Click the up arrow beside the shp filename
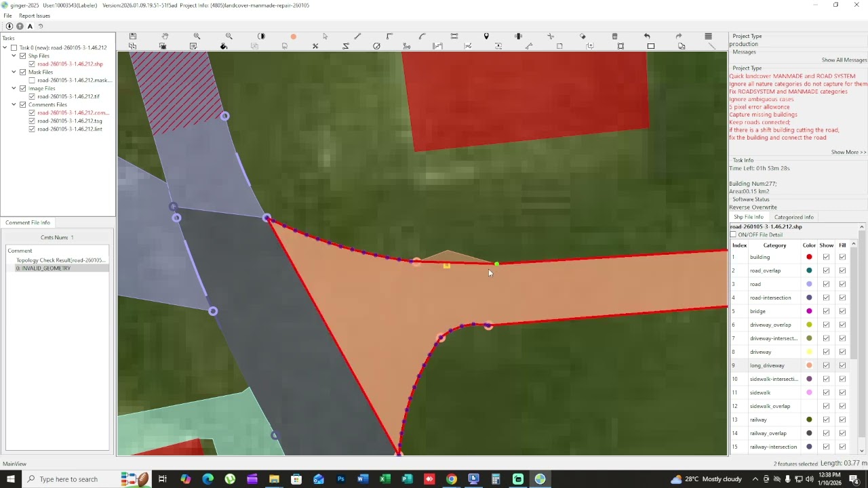Viewport: 868px width, 488px height. (x=862, y=227)
